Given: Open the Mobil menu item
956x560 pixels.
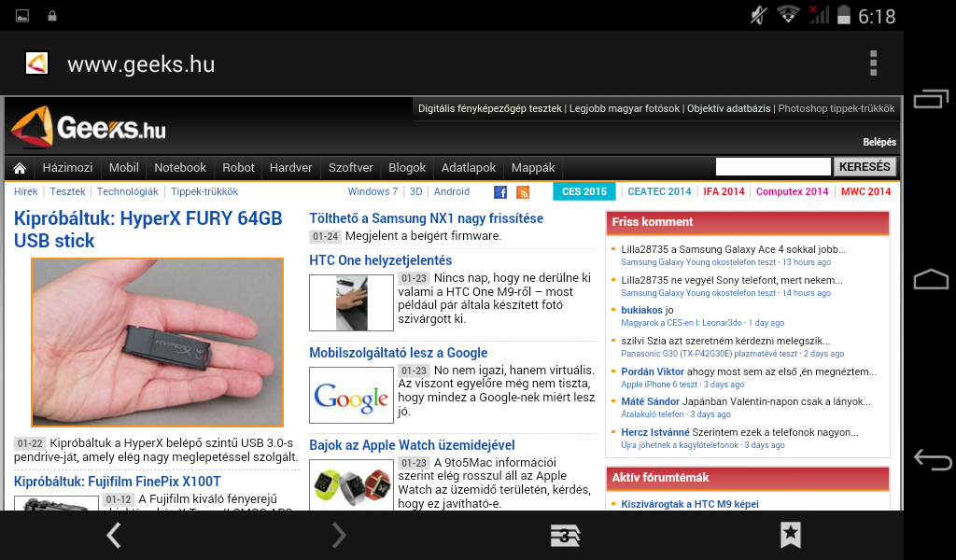Looking at the screenshot, I should pos(124,168).
